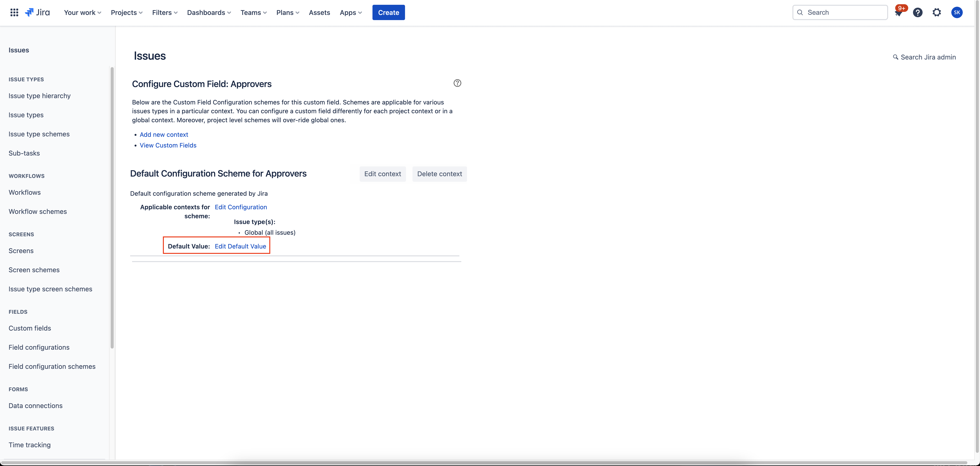
Task: Click the Search Jira admin magnifier
Action: pyautogui.click(x=896, y=57)
